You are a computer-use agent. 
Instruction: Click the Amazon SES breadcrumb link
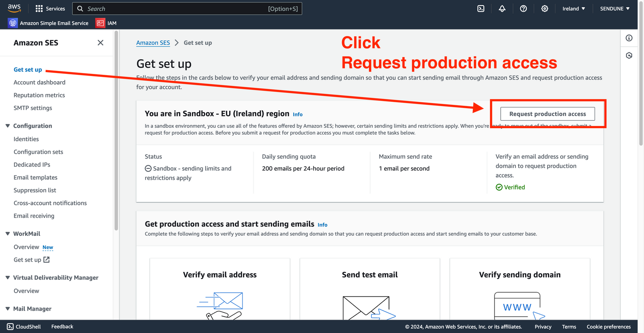click(x=153, y=43)
